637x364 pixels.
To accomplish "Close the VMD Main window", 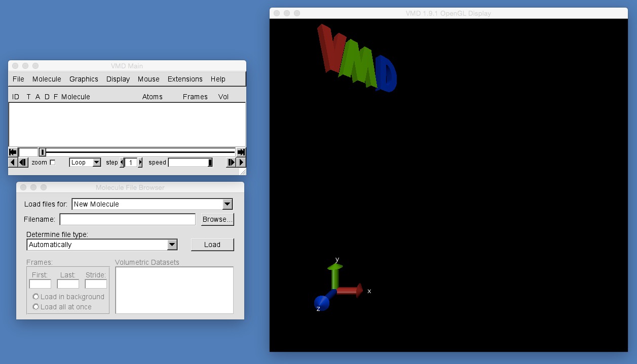I will point(15,66).
